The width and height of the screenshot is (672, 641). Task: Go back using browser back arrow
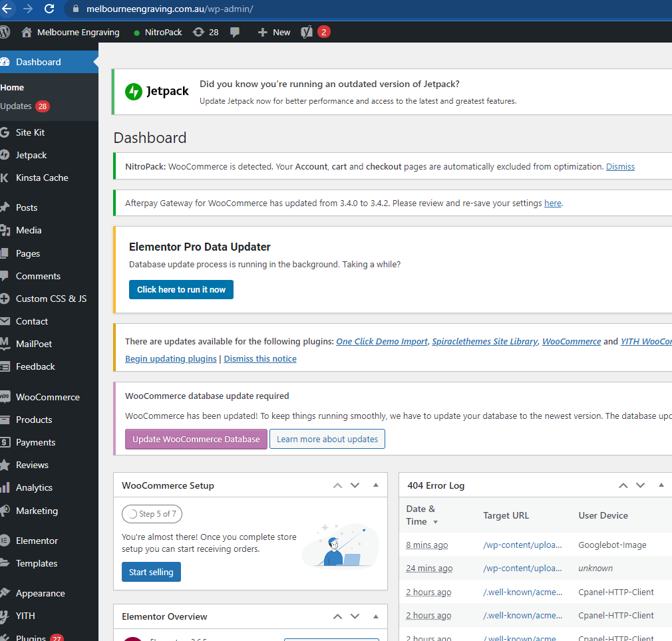(x=7, y=9)
